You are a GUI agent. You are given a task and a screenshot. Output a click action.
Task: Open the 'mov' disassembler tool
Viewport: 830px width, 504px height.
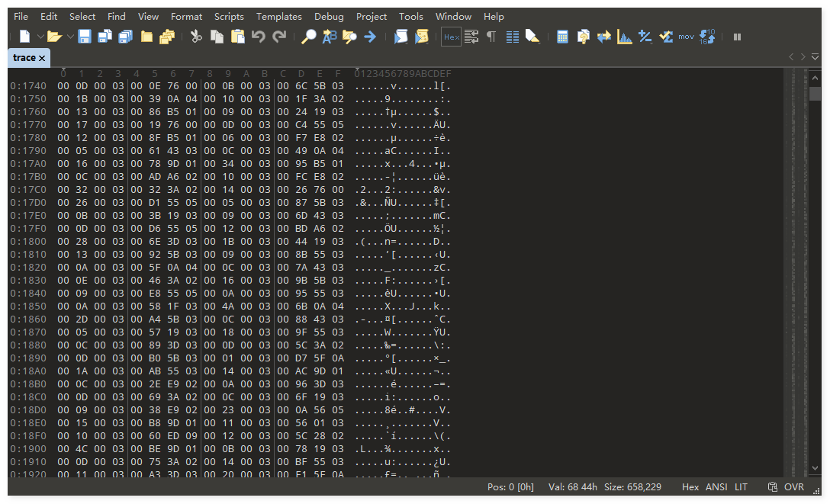pos(686,37)
